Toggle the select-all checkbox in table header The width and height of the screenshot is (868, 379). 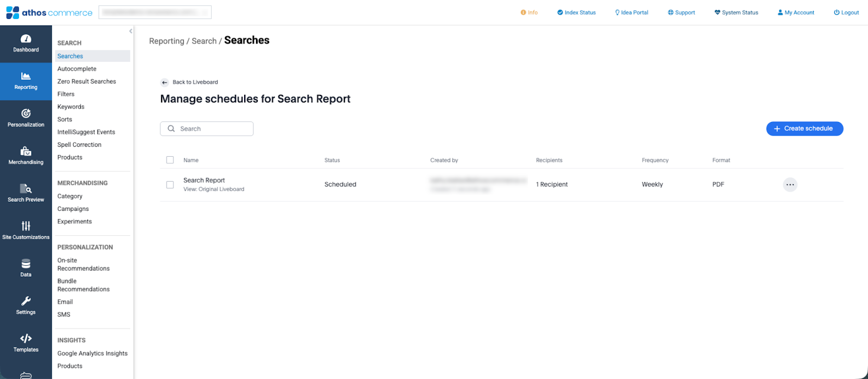[x=170, y=160]
